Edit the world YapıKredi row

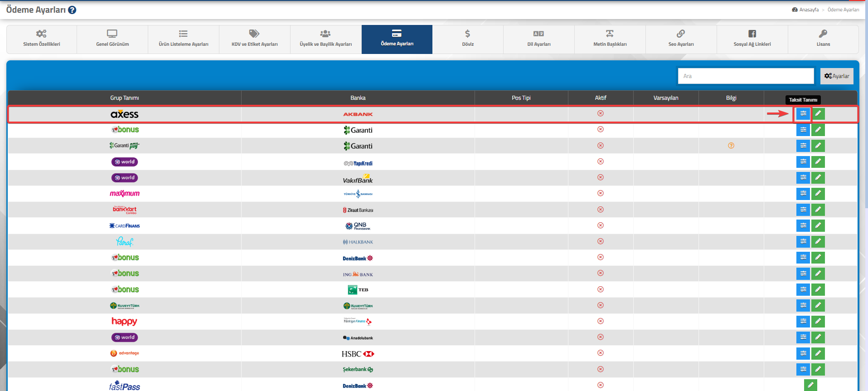pos(818,161)
